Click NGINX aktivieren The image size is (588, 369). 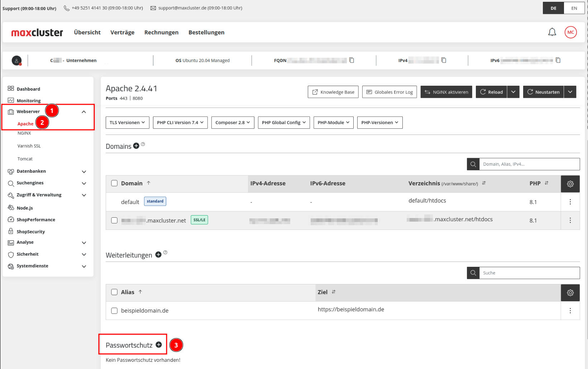coord(446,92)
